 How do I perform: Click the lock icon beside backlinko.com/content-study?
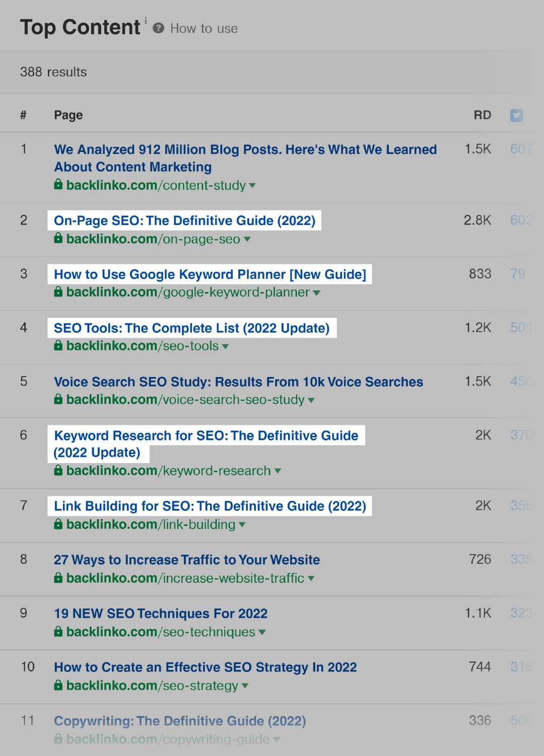click(x=58, y=184)
